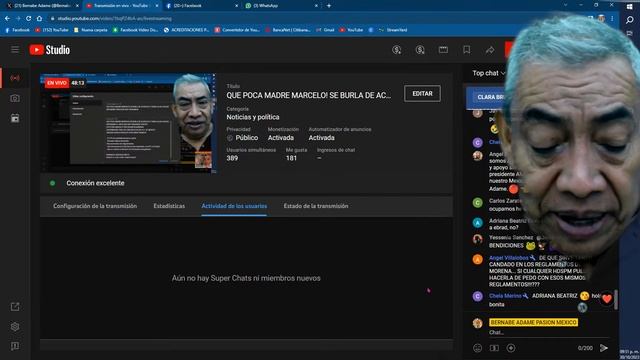Image resolution: width=640 pixels, height=360 pixels.
Task: Expand the Top chat dropdown
Action: click(489, 73)
